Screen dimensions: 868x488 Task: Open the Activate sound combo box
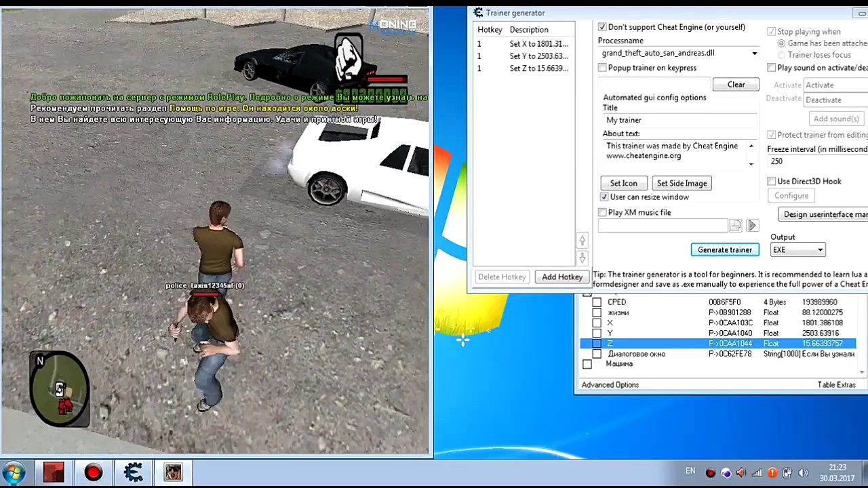tap(835, 85)
